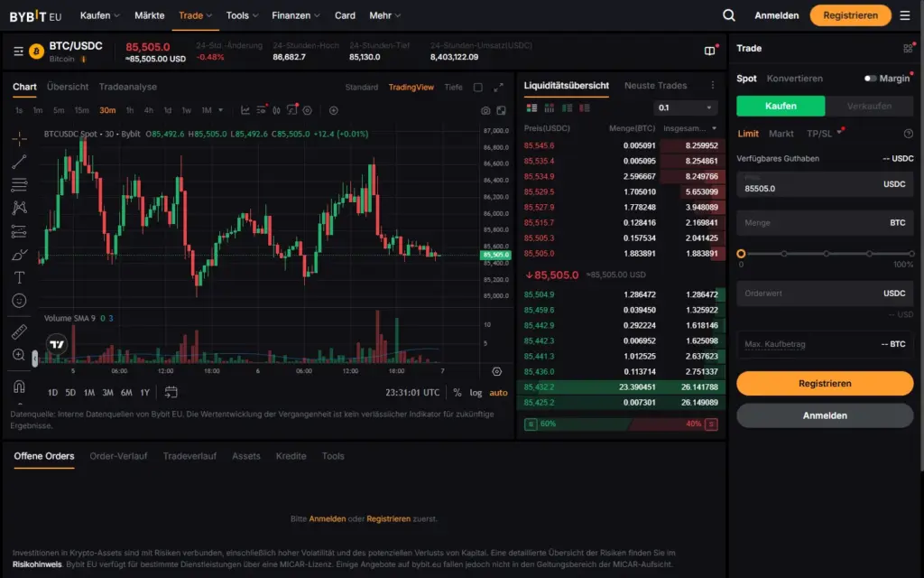The height and width of the screenshot is (578, 924).
Task: Switch chart mode to Standard
Action: pyautogui.click(x=362, y=88)
